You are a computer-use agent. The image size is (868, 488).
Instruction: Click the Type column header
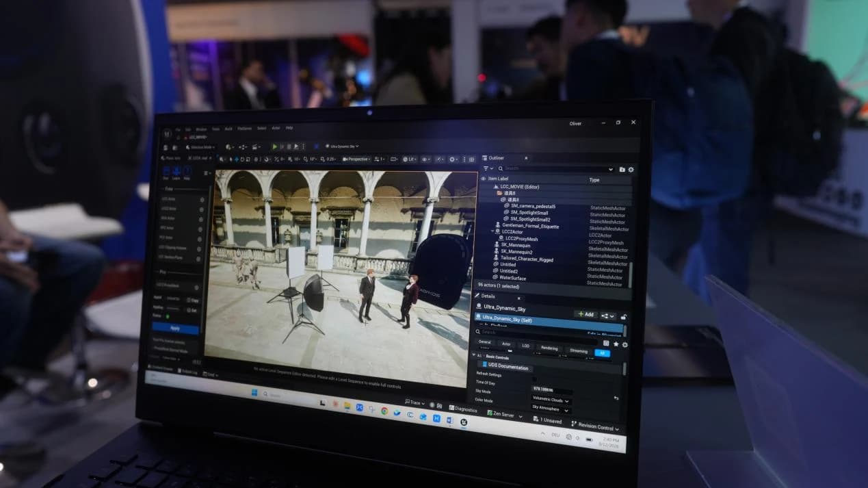click(594, 180)
